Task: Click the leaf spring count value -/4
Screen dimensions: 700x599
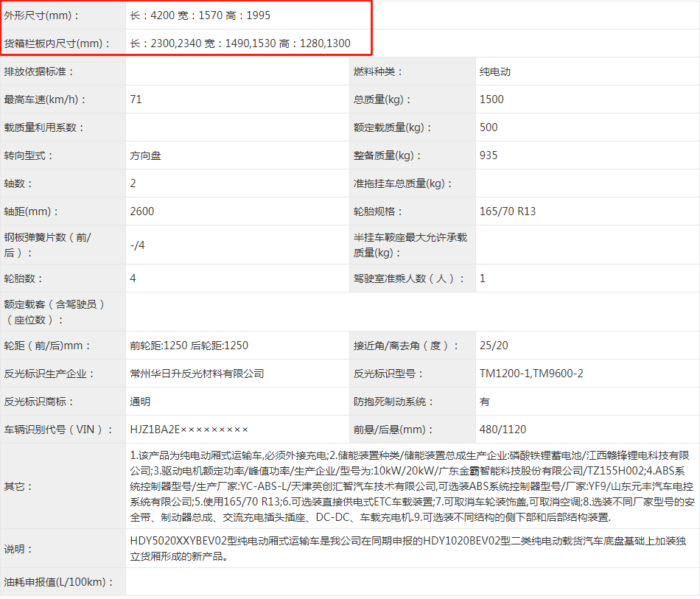Action: [137, 245]
